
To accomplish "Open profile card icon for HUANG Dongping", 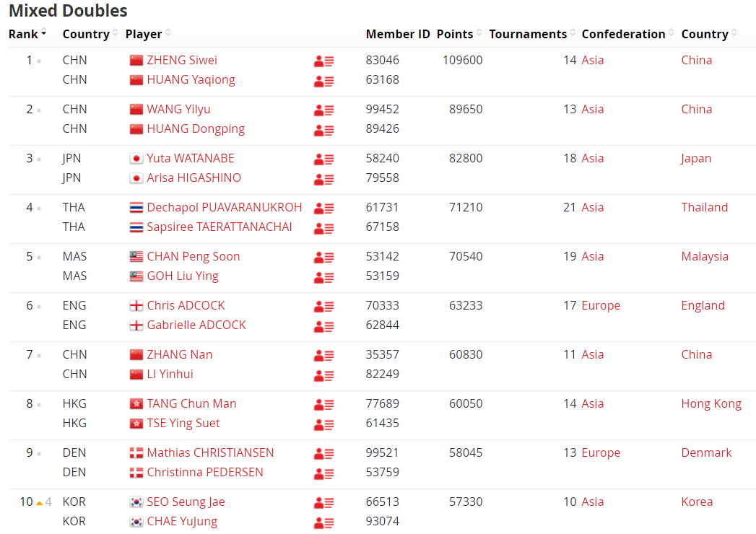I will click(323, 130).
